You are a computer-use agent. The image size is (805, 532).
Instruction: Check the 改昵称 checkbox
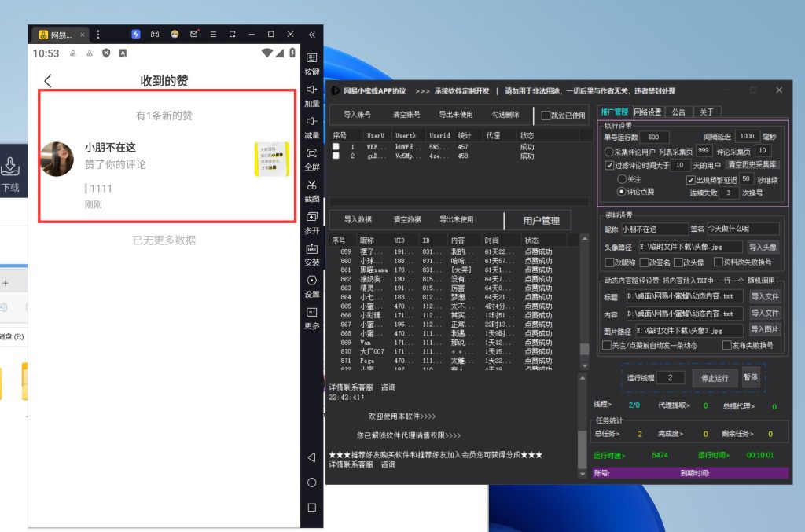pyautogui.click(x=608, y=262)
